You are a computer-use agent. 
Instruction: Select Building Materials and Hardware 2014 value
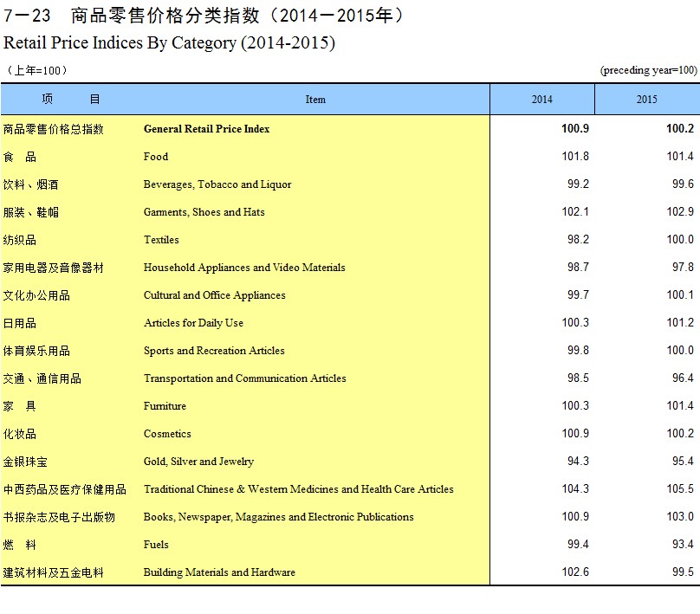click(576, 572)
